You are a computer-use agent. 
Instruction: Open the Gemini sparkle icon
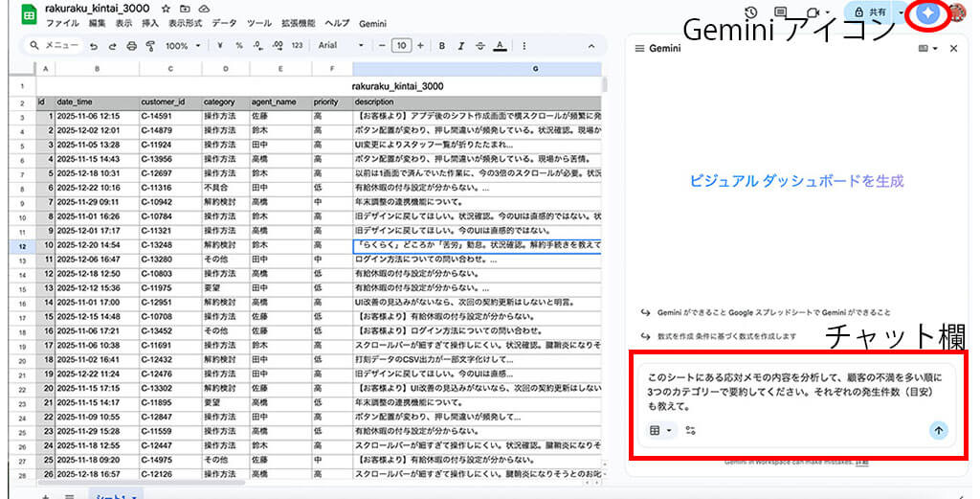[928, 12]
